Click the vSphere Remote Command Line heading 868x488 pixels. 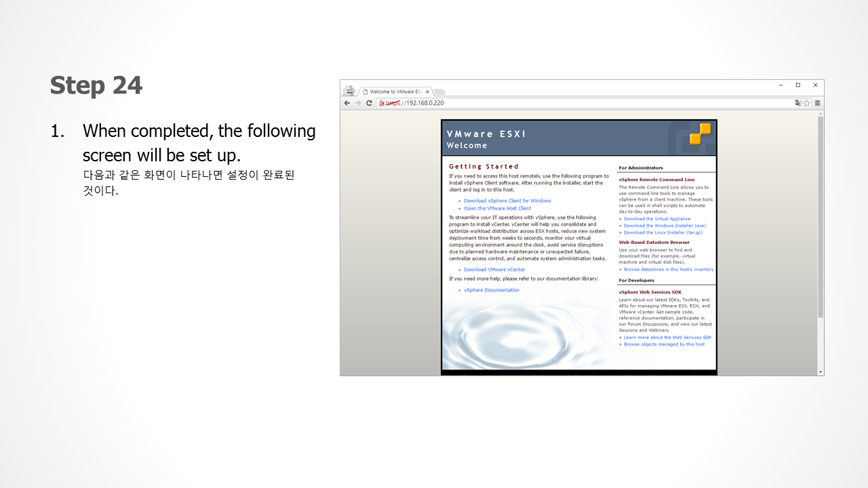[656, 180]
